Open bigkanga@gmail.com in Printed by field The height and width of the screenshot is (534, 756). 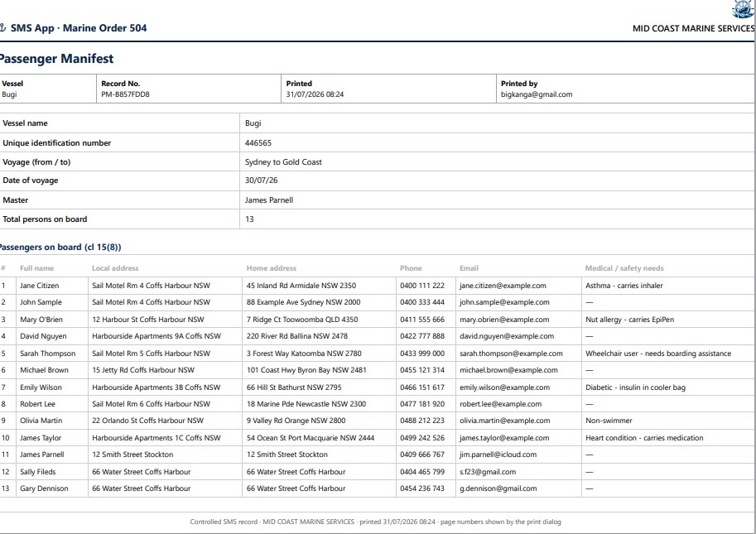pyautogui.click(x=536, y=94)
